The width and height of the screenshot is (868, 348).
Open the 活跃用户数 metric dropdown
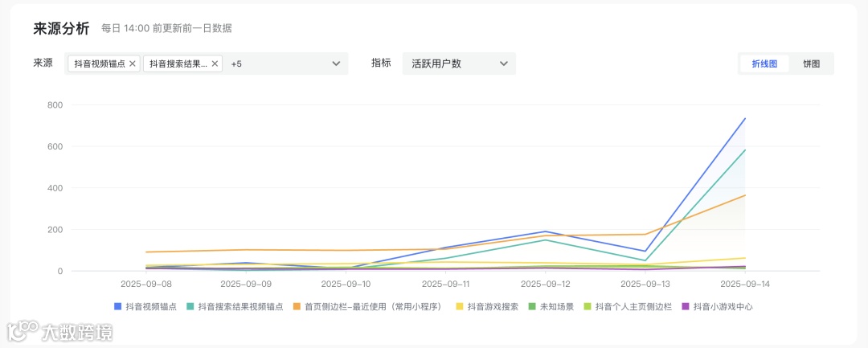[x=459, y=63]
